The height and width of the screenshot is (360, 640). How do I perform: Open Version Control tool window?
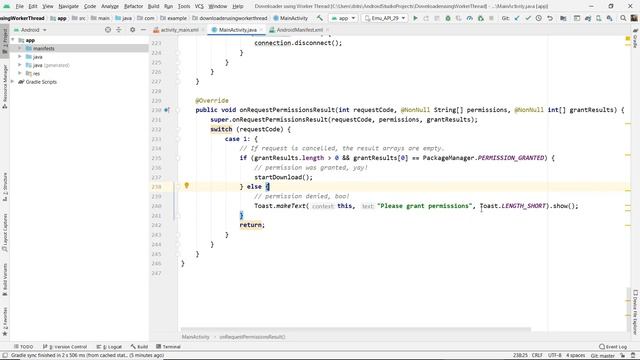coord(65,347)
